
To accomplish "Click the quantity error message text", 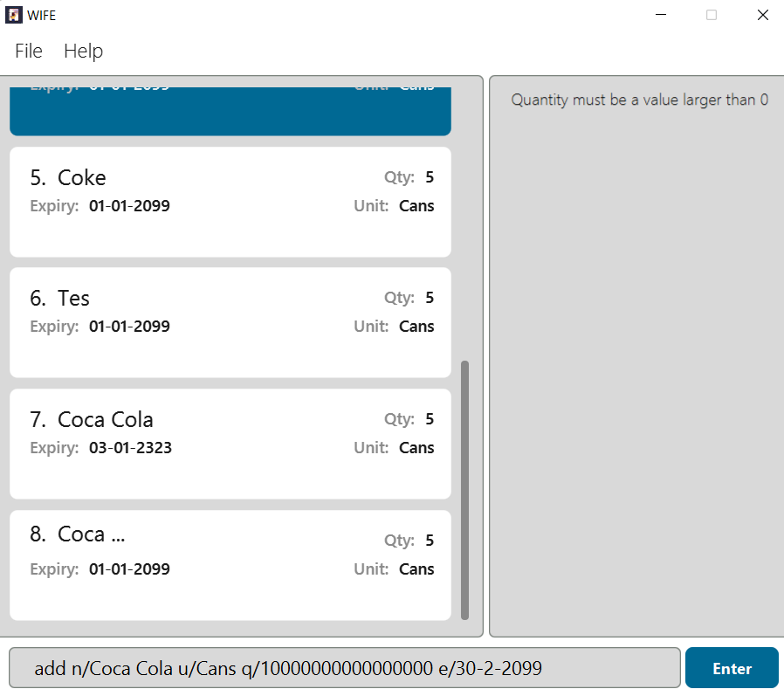I will point(639,100).
